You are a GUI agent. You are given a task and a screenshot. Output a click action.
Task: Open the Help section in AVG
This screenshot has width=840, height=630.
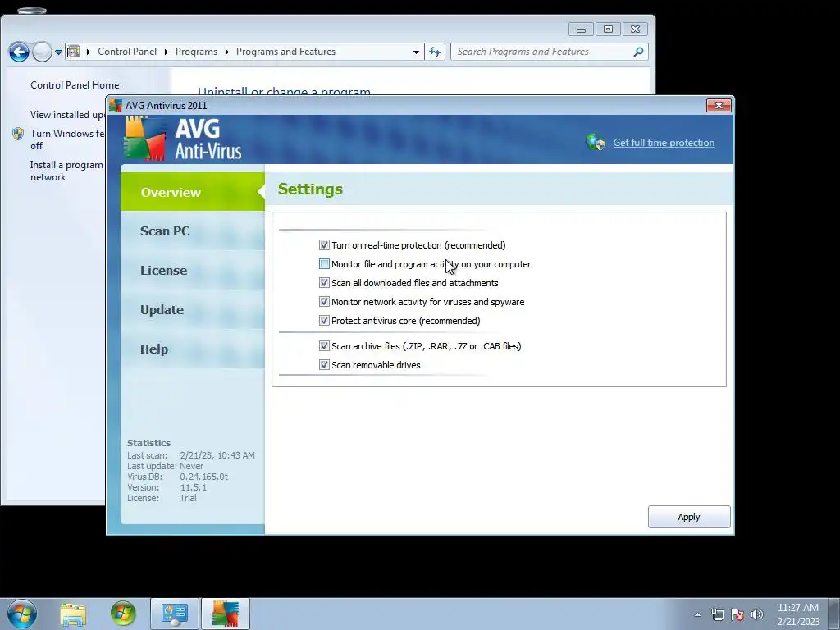point(192,349)
